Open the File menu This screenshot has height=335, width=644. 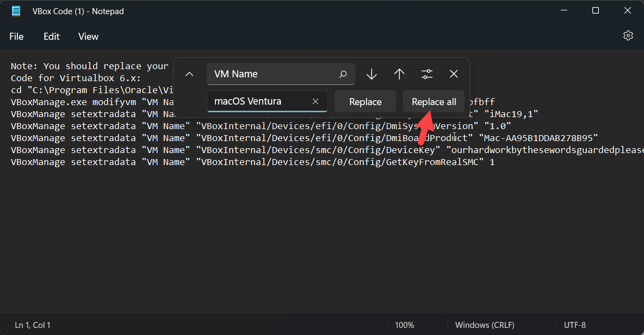click(16, 36)
